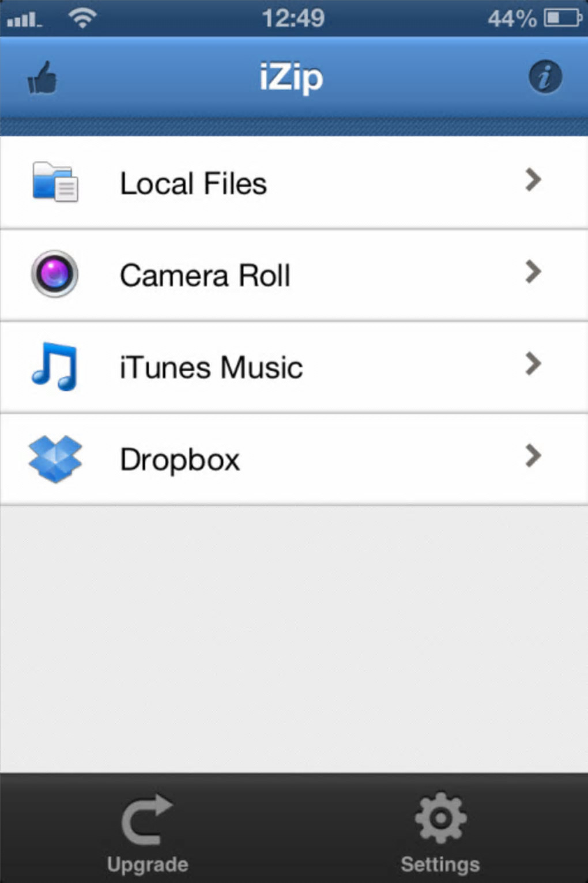Tap the battery indicator in status bar
588x883 pixels.
pyautogui.click(x=562, y=18)
